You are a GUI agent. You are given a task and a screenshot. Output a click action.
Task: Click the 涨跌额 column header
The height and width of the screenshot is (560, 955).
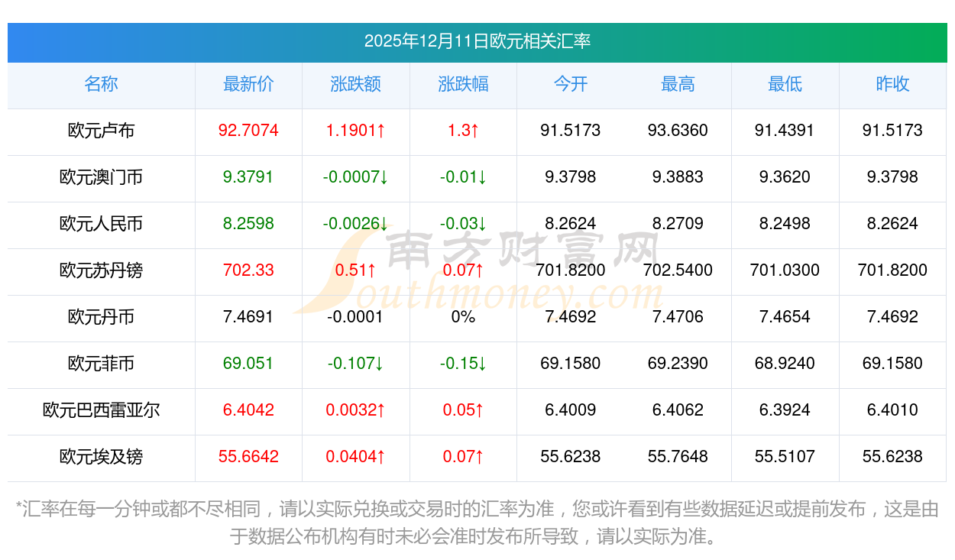click(356, 84)
